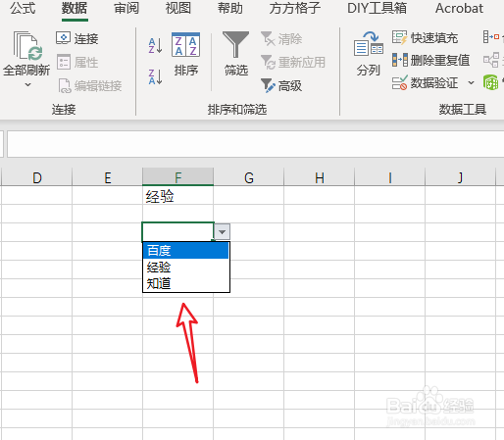Viewport: 504px width, 440px height.
Task: Open the Connections button
Action: (x=77, y=38)
